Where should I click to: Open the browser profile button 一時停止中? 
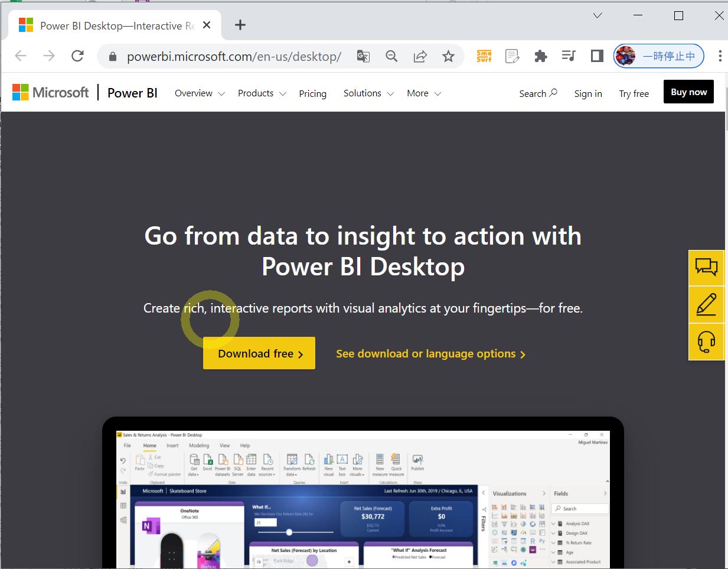[x=659, y=56]
